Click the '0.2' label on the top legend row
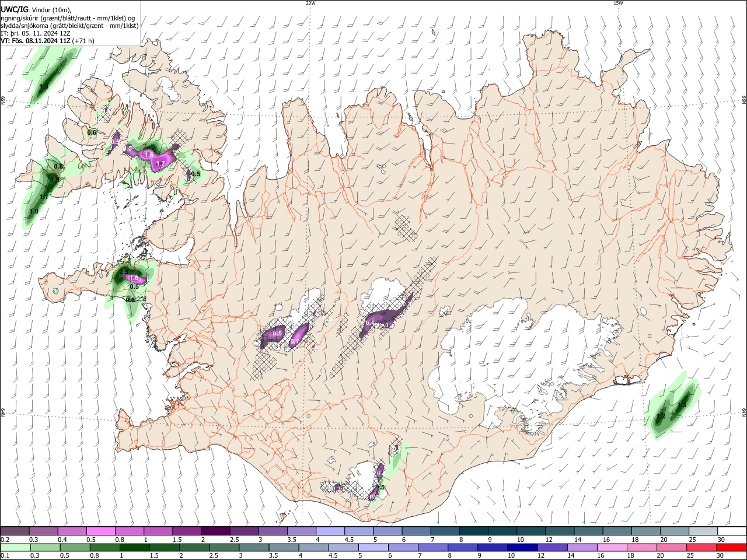This screenshot has height=560, width=747. click(4, 540)
